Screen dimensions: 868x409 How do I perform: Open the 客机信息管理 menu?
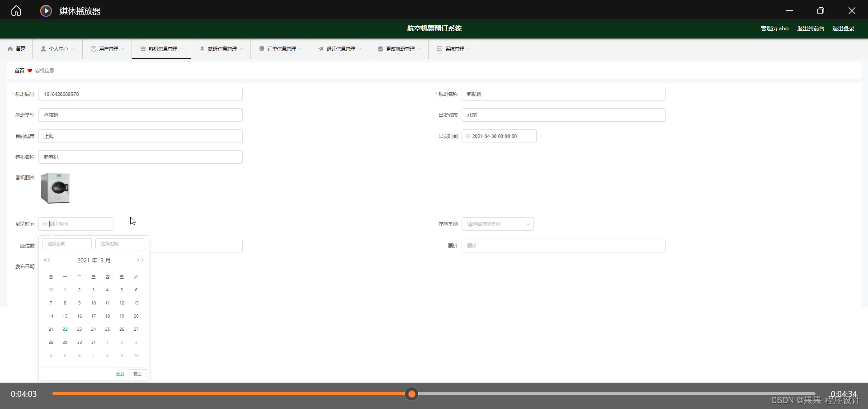coord(162,49)
